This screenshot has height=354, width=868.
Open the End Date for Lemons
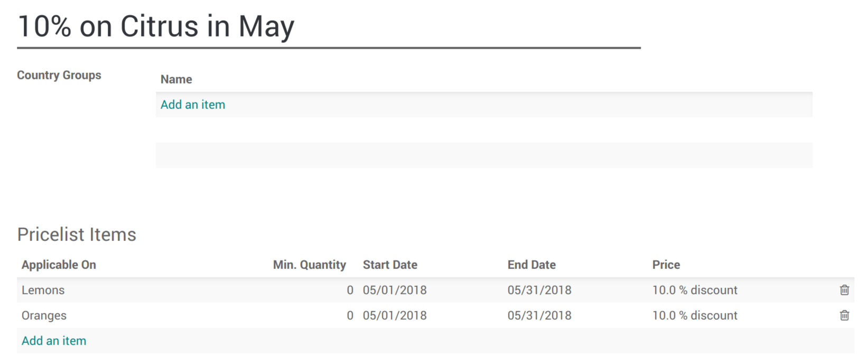tap(539, 290)
